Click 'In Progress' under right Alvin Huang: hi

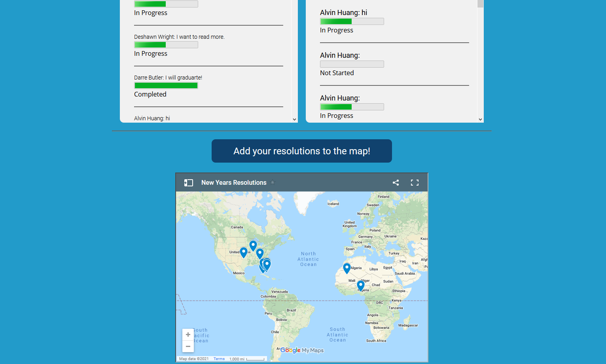pos(337,30)
